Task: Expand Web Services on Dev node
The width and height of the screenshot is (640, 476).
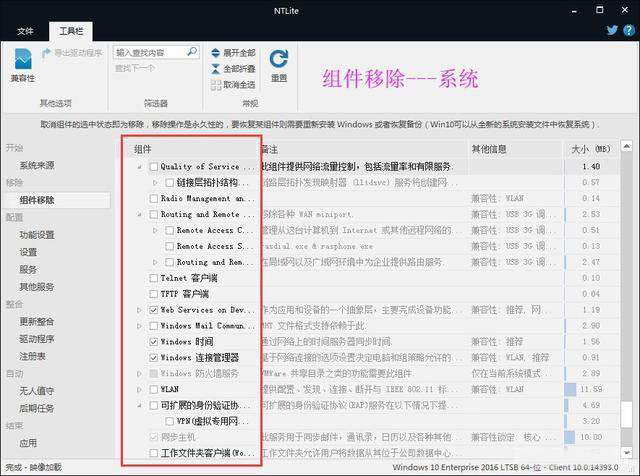Action: [x=139, y=310]
